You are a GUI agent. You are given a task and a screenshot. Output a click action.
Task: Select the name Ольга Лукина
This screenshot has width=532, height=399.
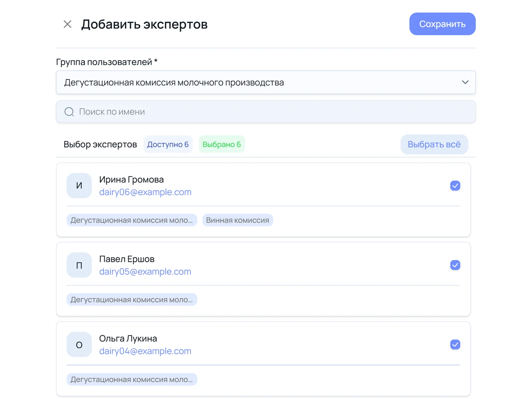coord(128,338)
